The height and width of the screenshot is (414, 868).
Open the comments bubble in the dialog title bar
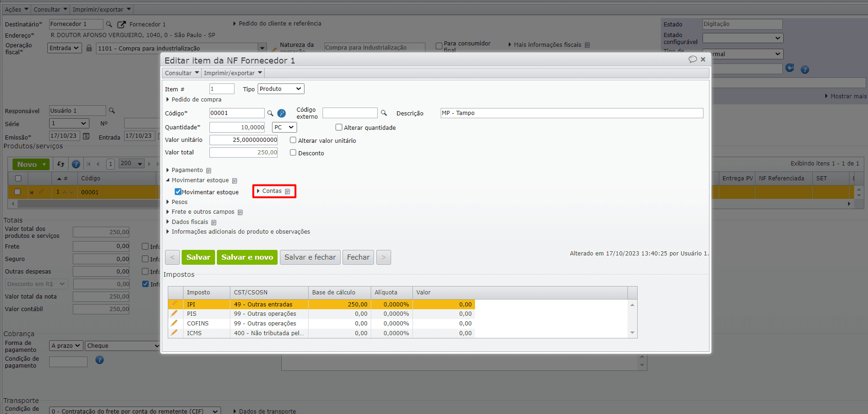693,59
